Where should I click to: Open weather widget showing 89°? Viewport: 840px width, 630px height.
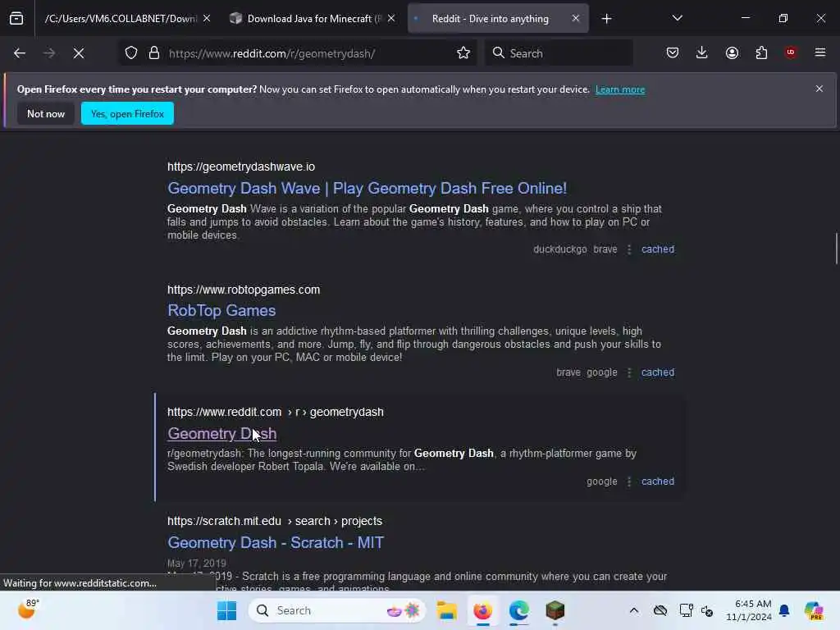point(28,609)
